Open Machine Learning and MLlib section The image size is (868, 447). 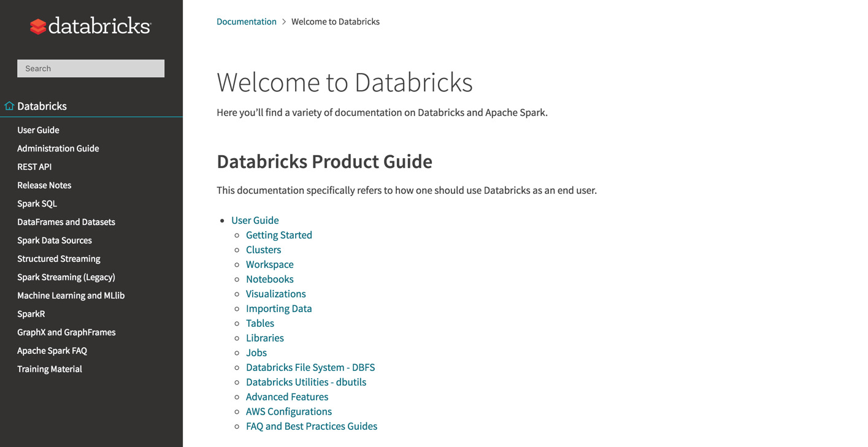71,296
